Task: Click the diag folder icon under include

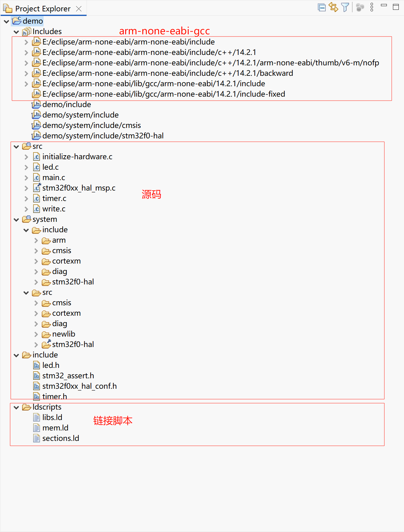Action: (46, 272)
